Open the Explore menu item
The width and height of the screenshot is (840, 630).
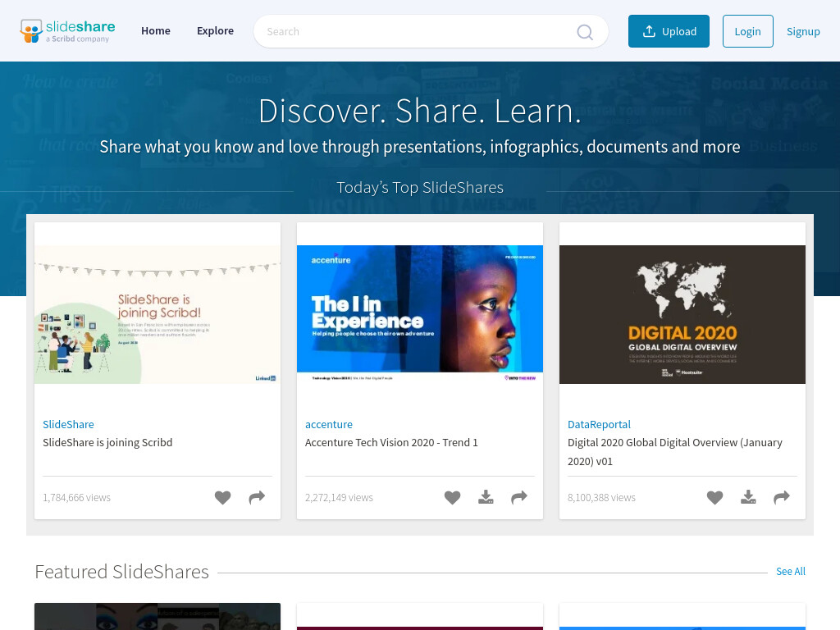click(216, 31)
